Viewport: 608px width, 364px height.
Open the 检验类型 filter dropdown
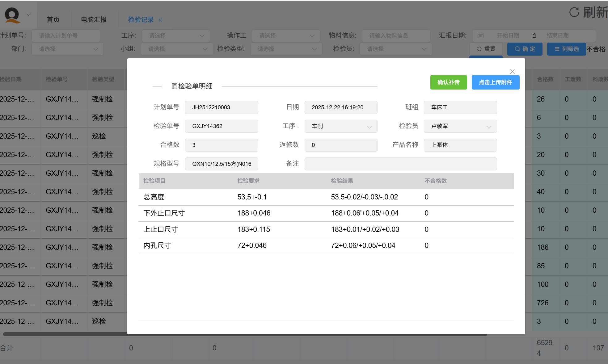[286, 49]
